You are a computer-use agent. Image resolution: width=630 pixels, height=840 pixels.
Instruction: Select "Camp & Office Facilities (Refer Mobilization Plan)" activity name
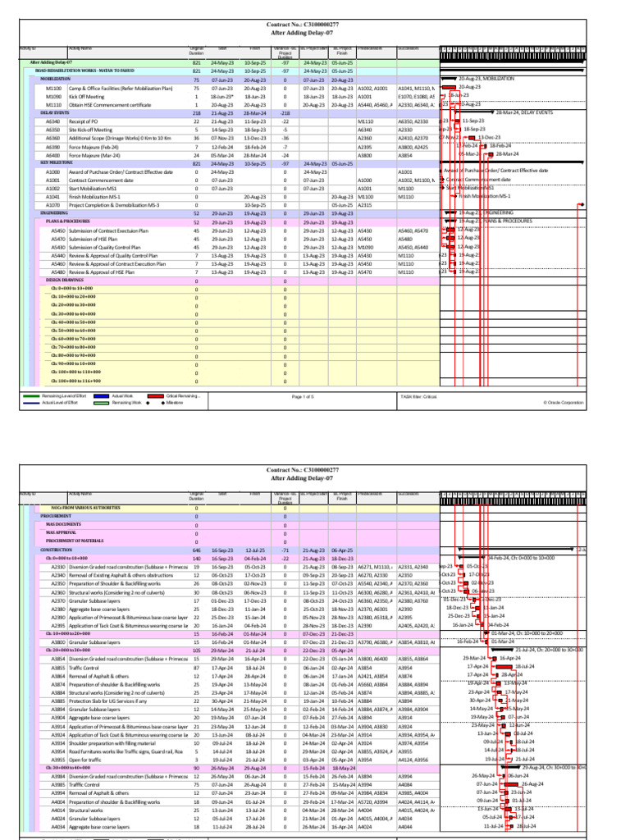pos(121,89)
